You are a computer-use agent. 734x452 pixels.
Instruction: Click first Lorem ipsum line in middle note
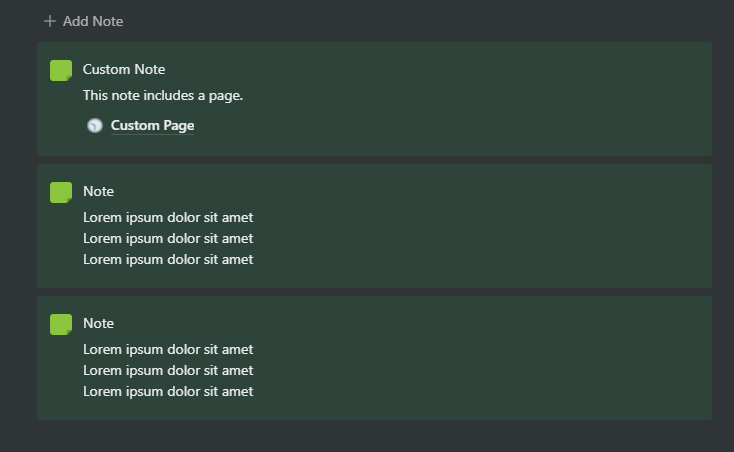click(x=168, y=217)
